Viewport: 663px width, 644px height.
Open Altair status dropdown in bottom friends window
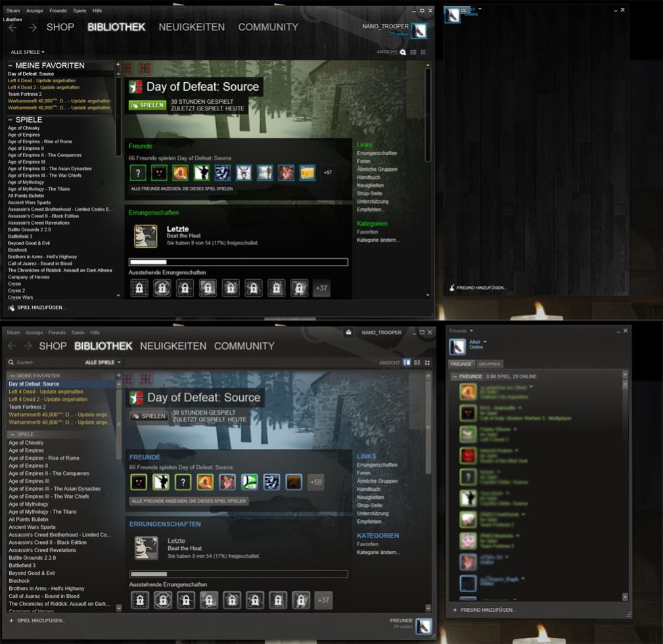click(485, 342)
